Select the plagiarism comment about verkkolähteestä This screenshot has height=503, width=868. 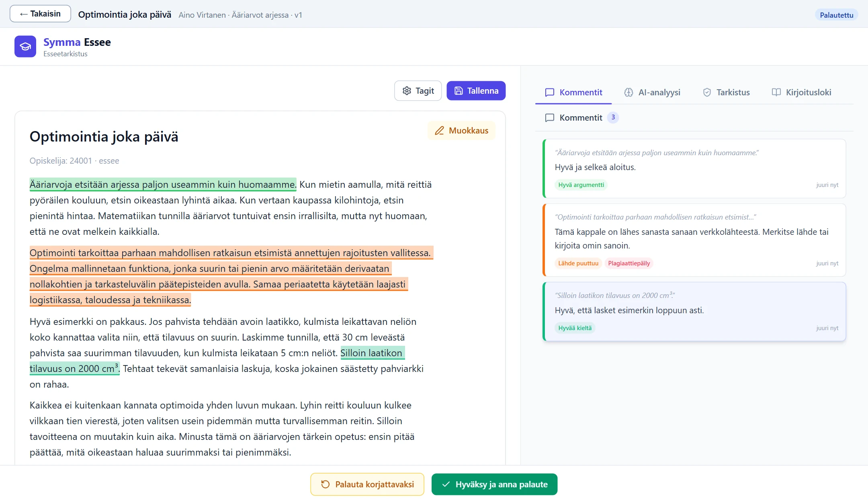pyautogui.click(x=694, y=240)
